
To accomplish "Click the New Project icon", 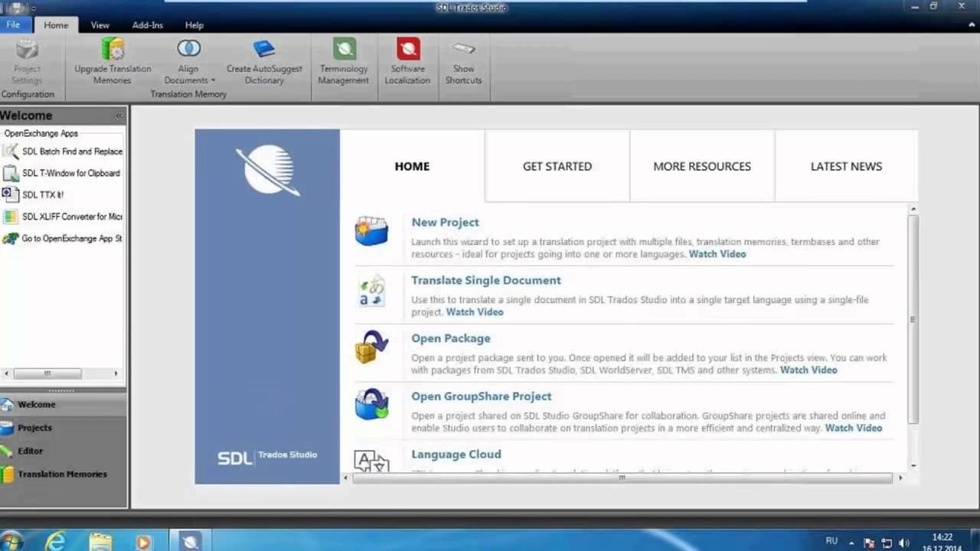I will tap(371, 230).
